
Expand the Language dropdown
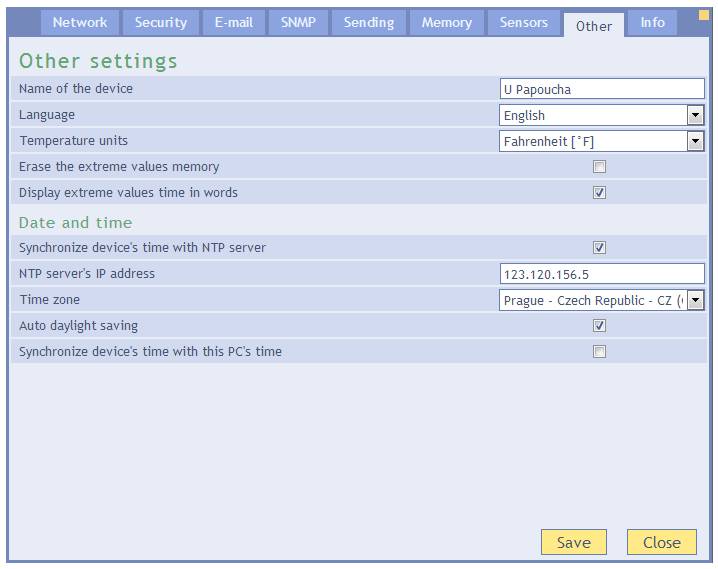point(695,115)
